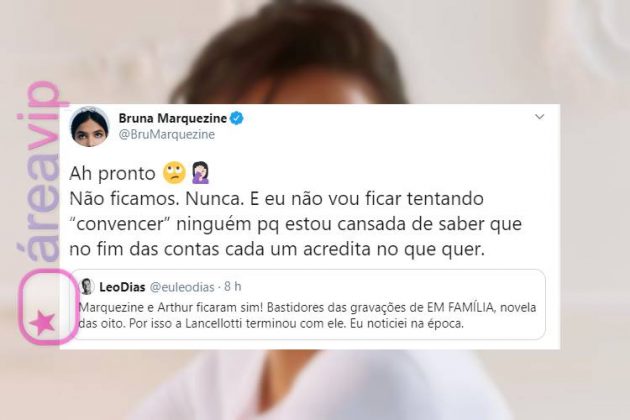Screen dimensions: 630x420
Task: Open LeoDias's small avatar
Action: pos(86,287)
